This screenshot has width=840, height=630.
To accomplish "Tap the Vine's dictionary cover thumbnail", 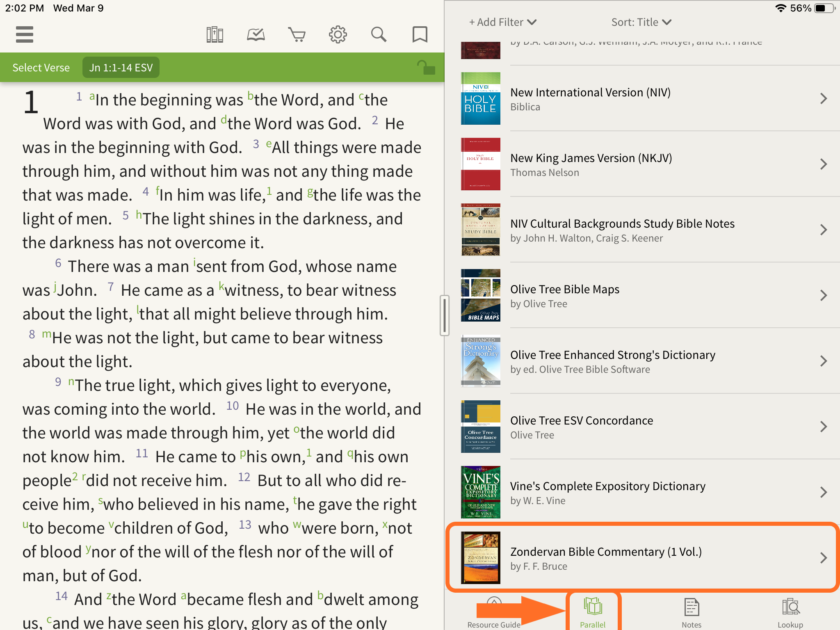I will click(481, 492).
